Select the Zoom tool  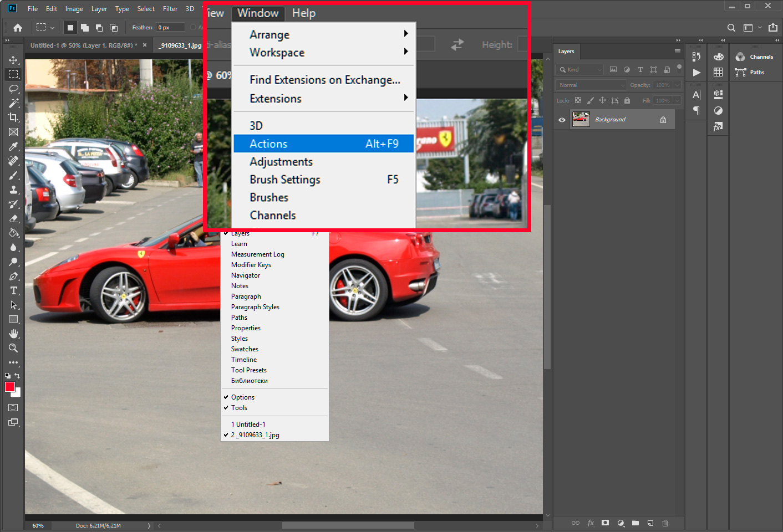[x=13, y=349]
